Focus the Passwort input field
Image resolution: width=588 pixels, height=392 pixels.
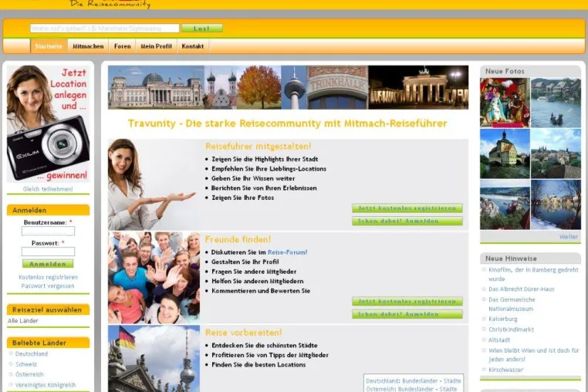48,252
